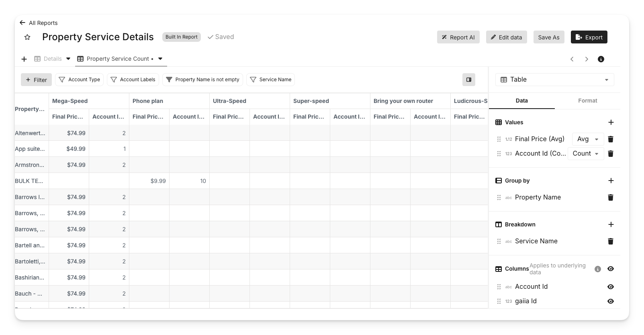Add a new report tab with plus icon
The height and width of the screenshot is (335, 644).
tap(24, 59)
